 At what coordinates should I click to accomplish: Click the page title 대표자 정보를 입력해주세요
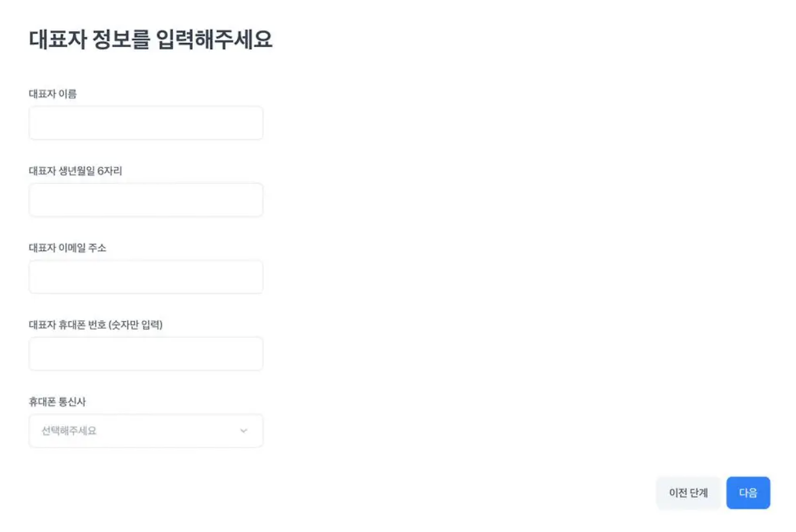point(152,39)
